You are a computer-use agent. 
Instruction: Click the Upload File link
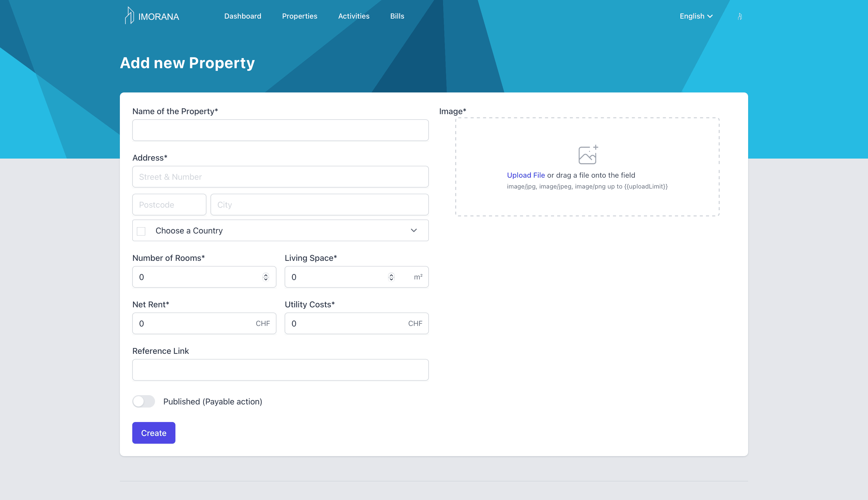(526, 175)
